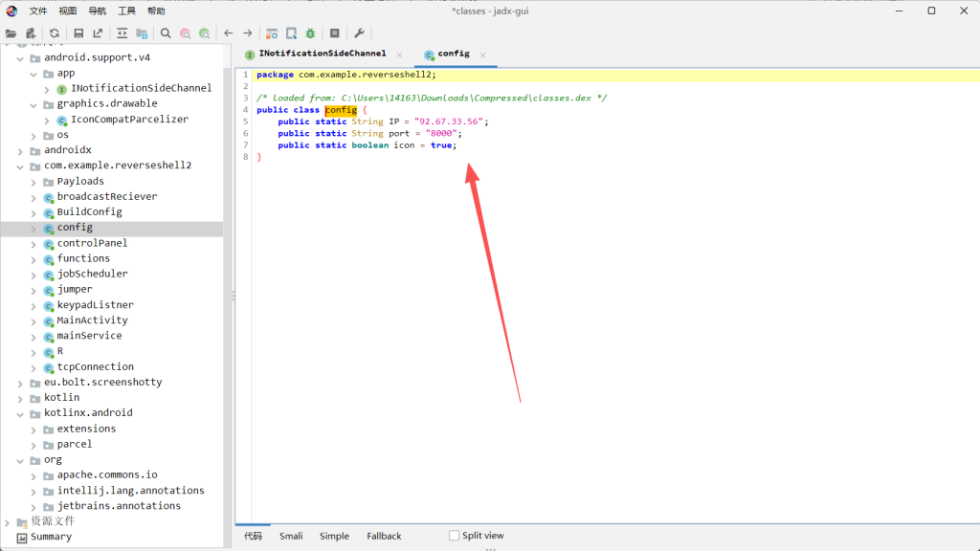This screenshot has height=551, width=980.
Task: Click the open file toolbar icon
Action: (11, 33)
